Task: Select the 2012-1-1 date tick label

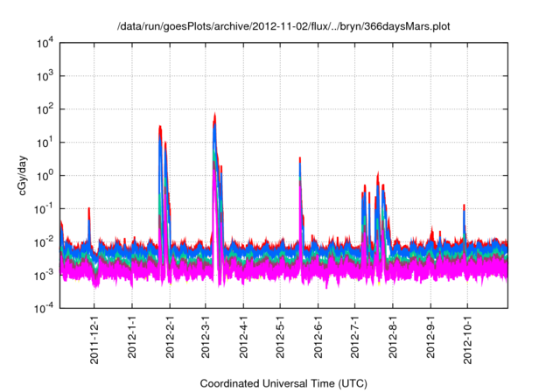Action: [131, 339]
